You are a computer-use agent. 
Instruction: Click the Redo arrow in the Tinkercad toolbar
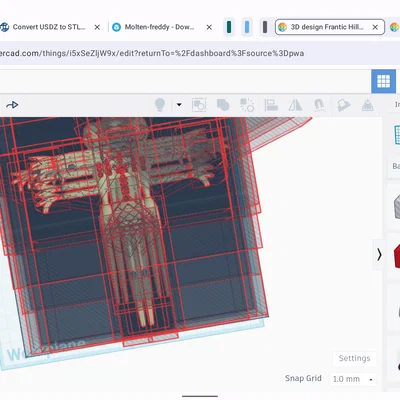(12, 105)
